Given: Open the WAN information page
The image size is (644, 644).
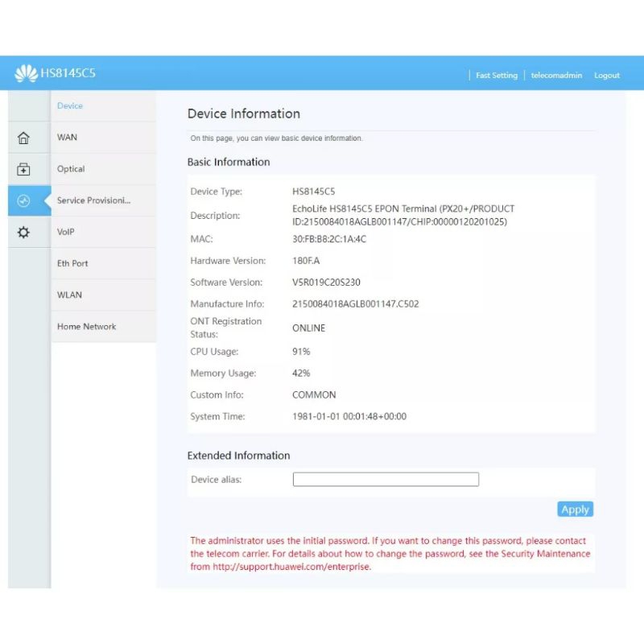Looking at the screenshot, I should (x=68, y=138).
